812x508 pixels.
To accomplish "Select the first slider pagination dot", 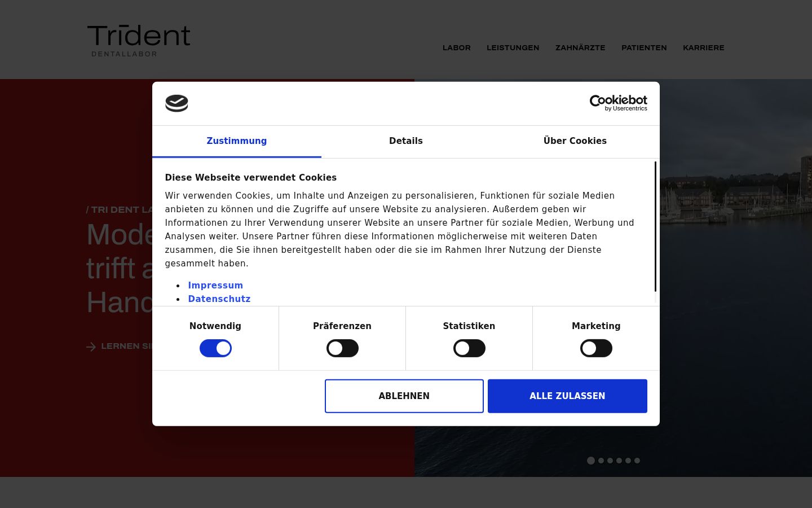I will click(x=591, y=461).
